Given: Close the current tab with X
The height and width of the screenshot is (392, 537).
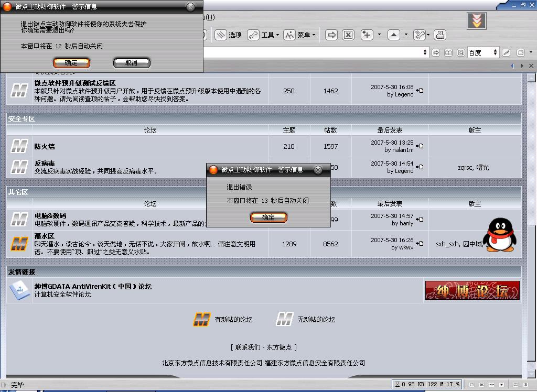Looking at the screenshot, I should click(x=531, y=66).
